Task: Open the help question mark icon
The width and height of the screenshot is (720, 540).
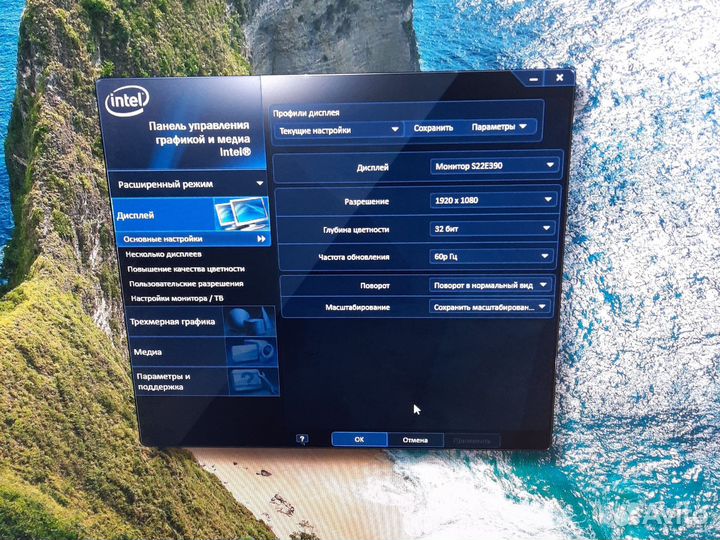Action: (302, 439)
